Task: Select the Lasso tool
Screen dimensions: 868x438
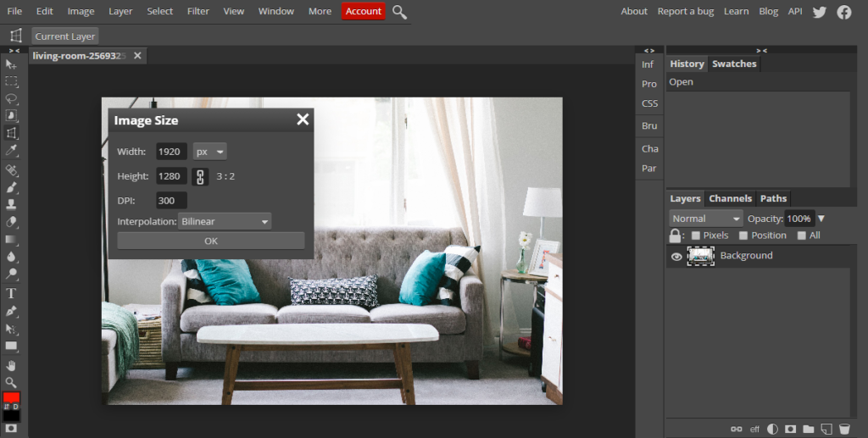Action: [11, 98]
